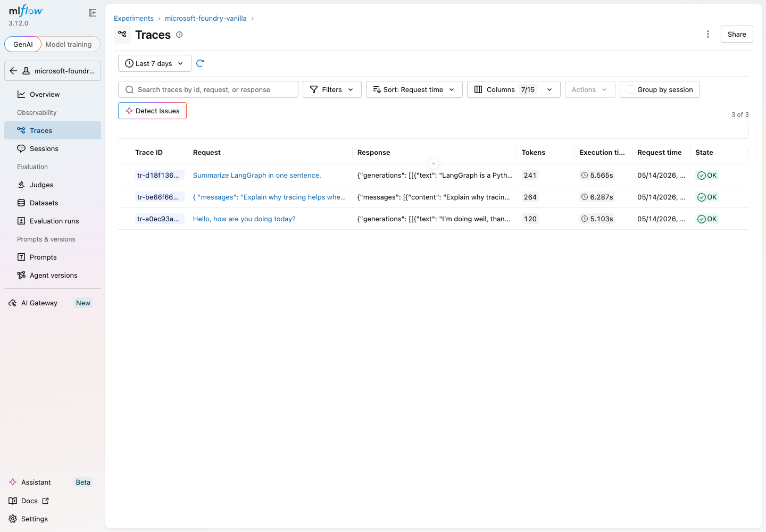766x532 pixels.
Task: Click the Execution ti… column header
Action: tap(602, 152)
